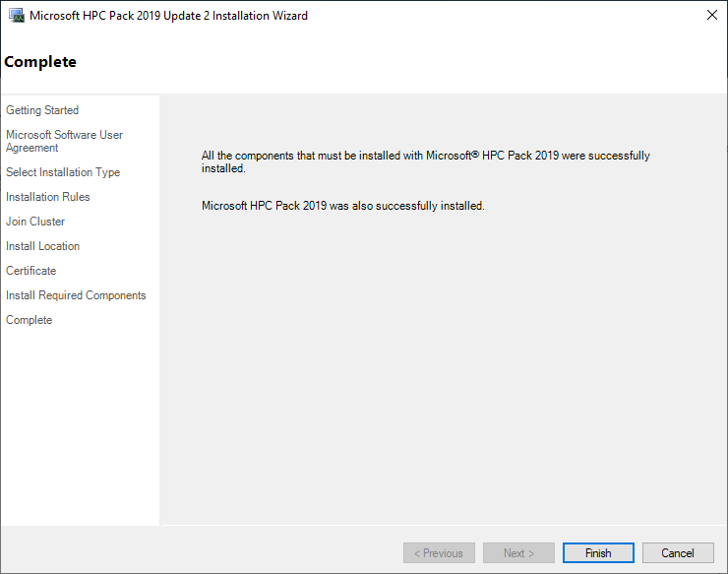Select Install Required Components step

click(x=76, y=295)
